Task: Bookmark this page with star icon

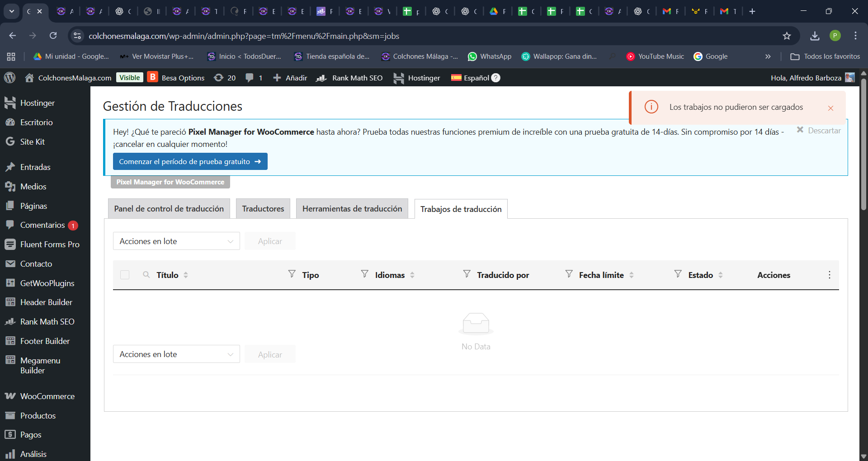Action: pyautogui.click(x=787, y=36)
